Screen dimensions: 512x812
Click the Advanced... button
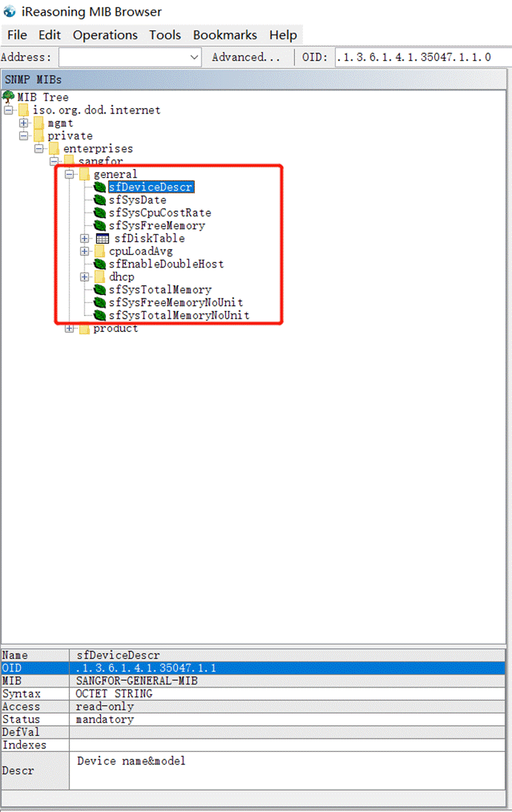click(246, 57)
